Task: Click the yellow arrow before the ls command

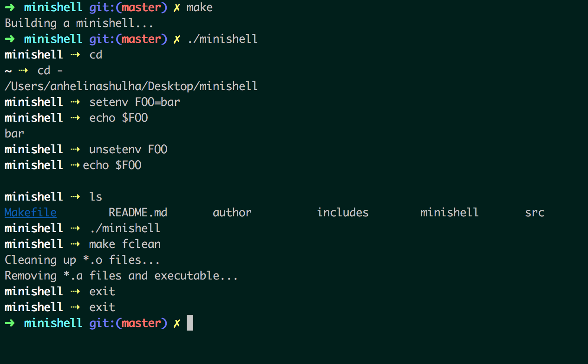Action: pyautogui.click(x=76, y=197)
